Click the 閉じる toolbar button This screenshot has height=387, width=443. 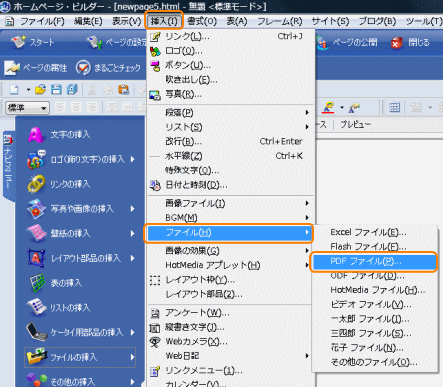[410, 43]
